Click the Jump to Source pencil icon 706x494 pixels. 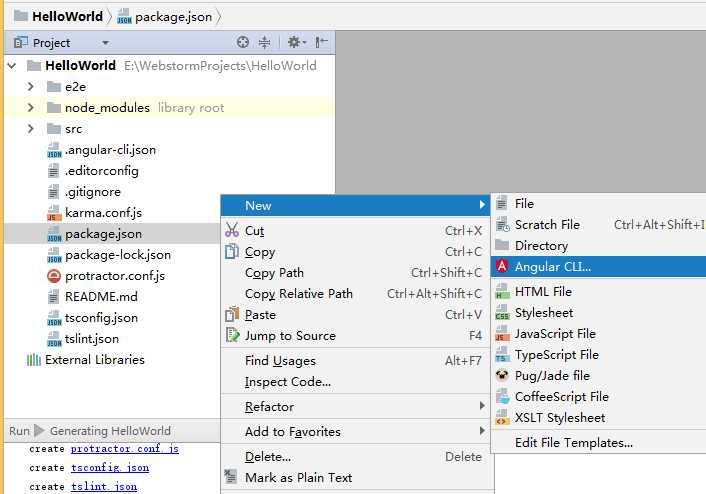[232, 335]
